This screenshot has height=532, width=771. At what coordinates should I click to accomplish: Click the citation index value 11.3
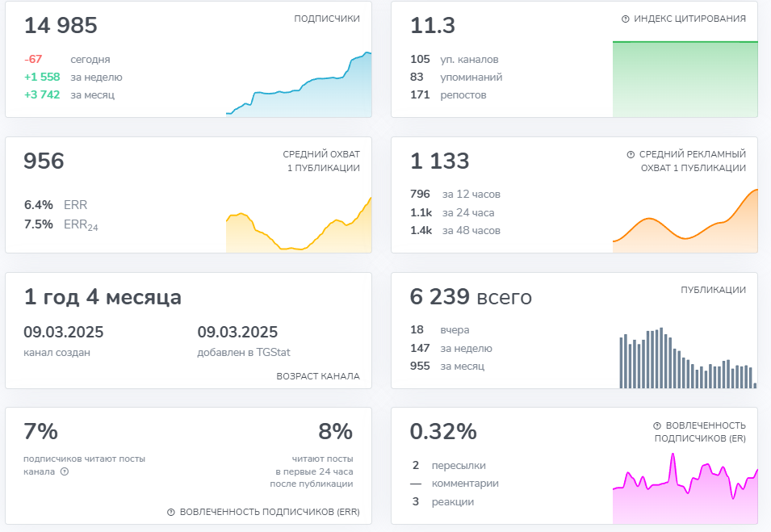[x=433, y=26]
